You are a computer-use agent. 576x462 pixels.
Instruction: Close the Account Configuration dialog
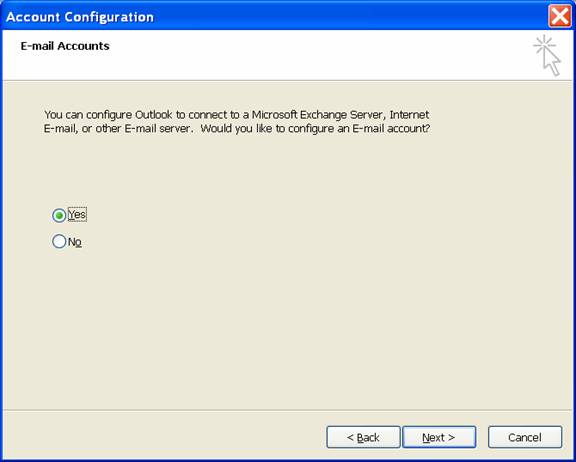(559, 17)
